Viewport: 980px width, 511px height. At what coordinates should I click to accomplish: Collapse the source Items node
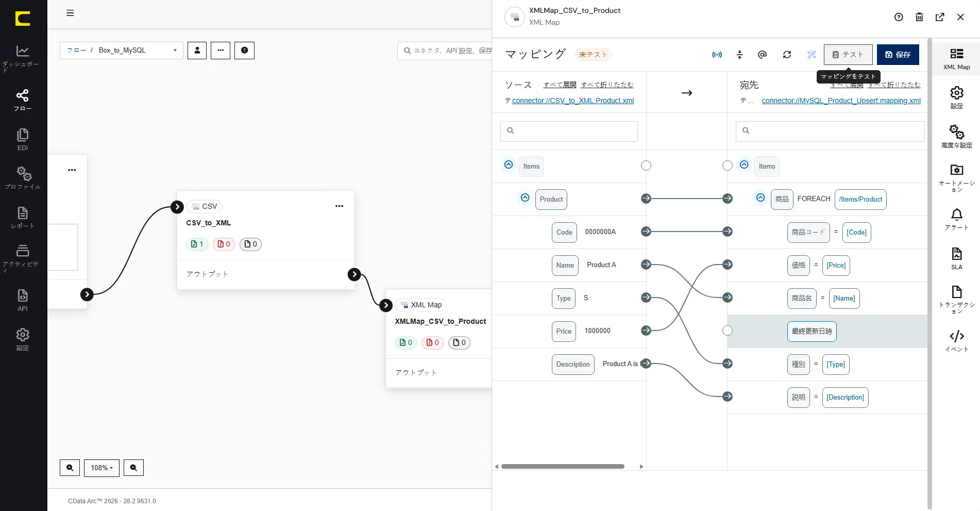pyautogui.click(x=509, y=165)
